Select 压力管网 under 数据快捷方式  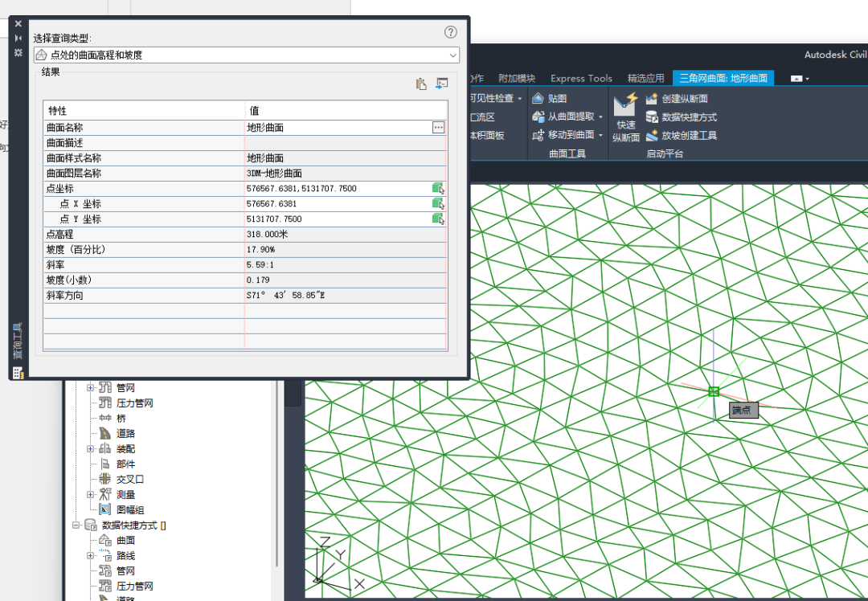pos(134,586)
